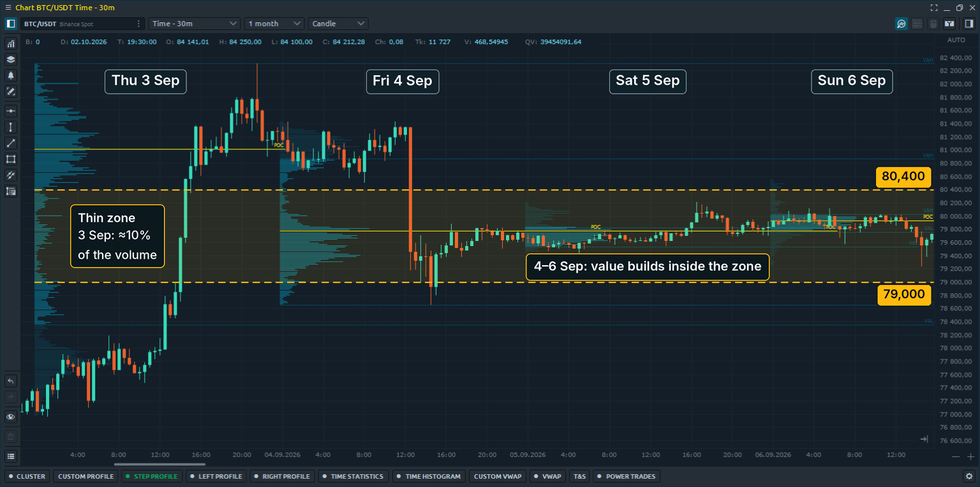The width and height of the screenshot is (980, 487).
Task: Toggle the VWAP indicator
Action: (549, 476)
